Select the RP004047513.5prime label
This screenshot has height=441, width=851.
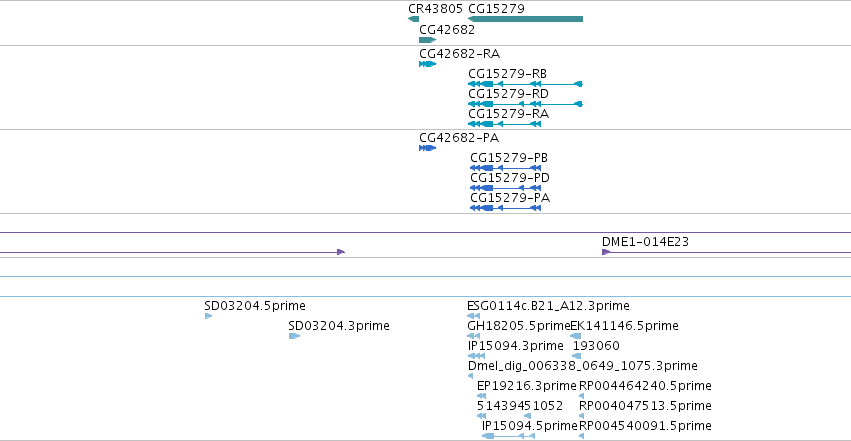point(645,406)
